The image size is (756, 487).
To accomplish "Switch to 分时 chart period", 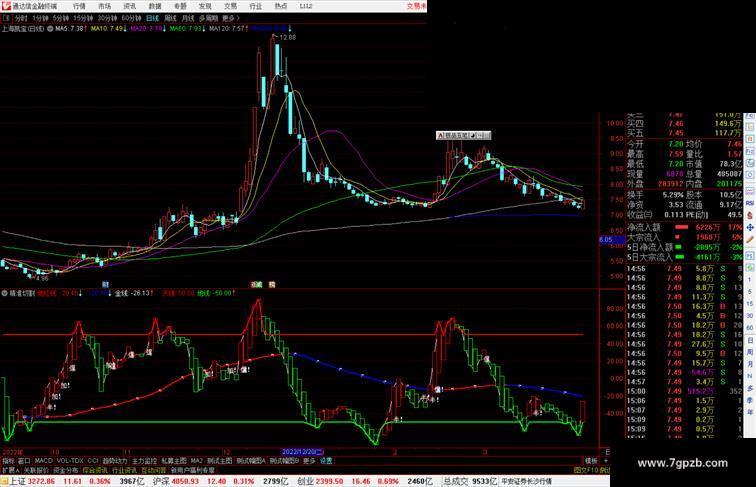I will pyautogui.click(x=21, y=18).
